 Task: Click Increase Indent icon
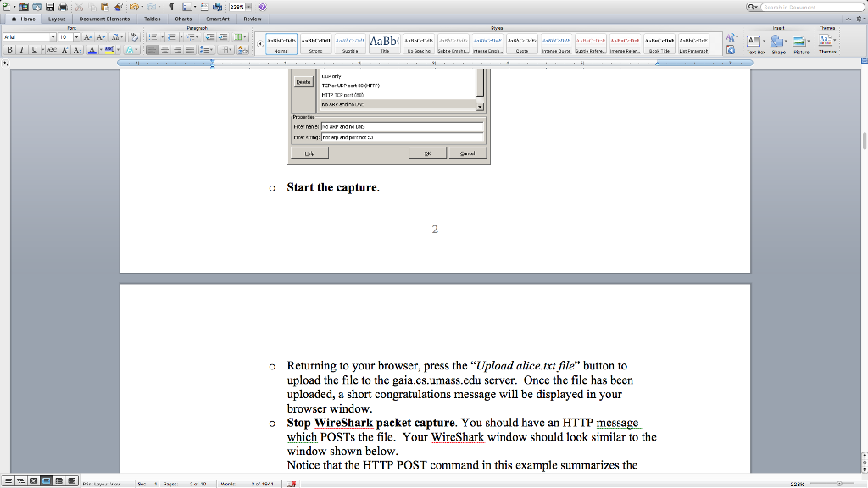[223, 37]
